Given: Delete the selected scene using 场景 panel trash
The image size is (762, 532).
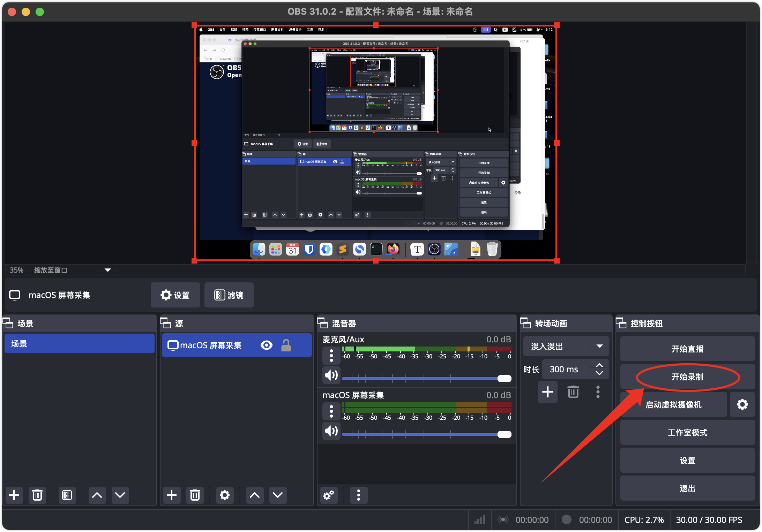Looking at the screenshot, I should pos(37,495).
